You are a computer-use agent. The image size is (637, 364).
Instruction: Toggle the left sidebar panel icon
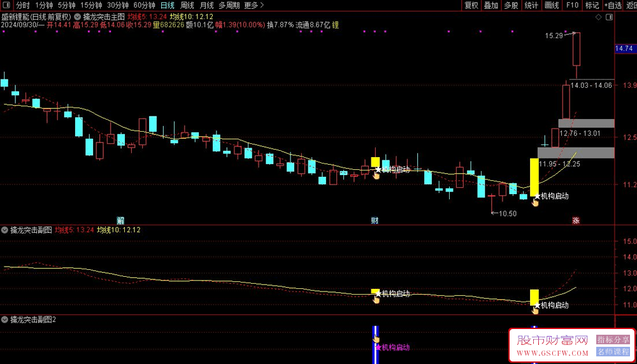6,5
